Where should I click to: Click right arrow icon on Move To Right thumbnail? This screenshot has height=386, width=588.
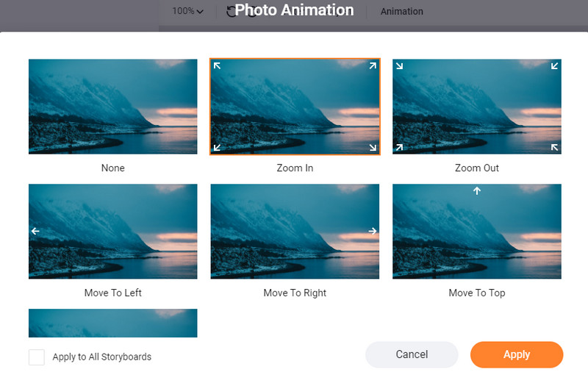373,231
